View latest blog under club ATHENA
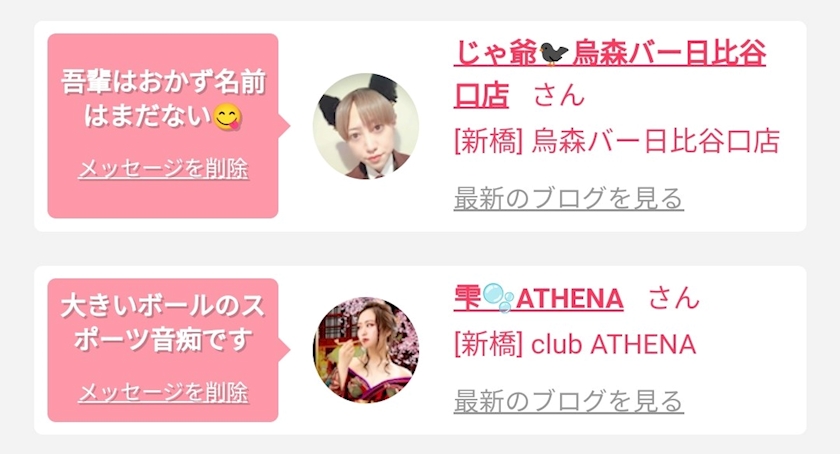The height and width of the screenshot is (454, 840). point(568,401)
